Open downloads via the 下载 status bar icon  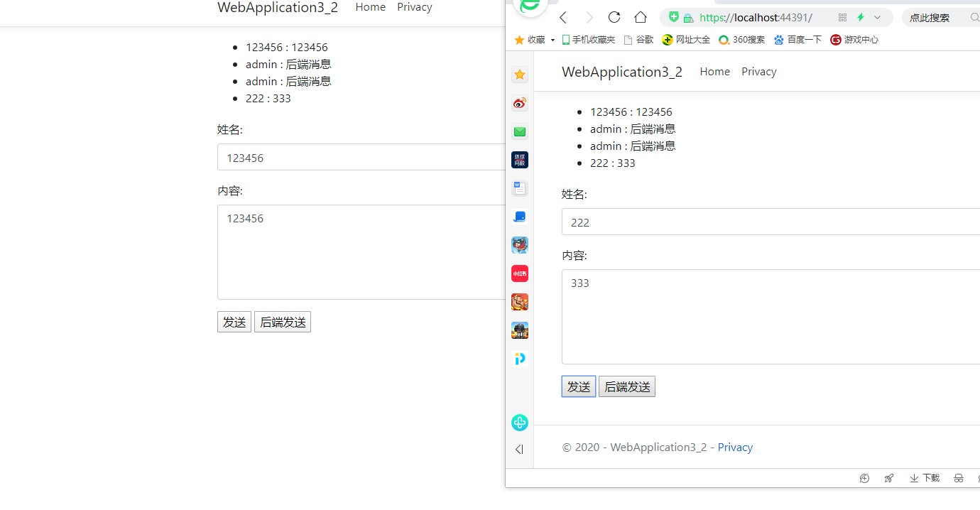tap(924, 477)
